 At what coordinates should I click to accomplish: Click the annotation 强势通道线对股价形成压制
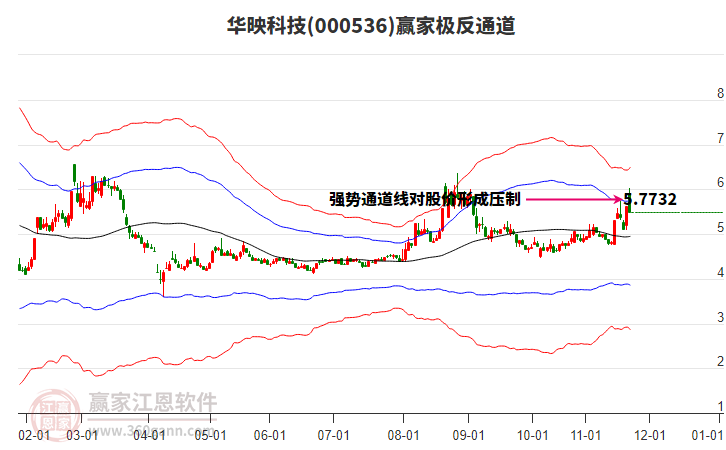point(425,200)
